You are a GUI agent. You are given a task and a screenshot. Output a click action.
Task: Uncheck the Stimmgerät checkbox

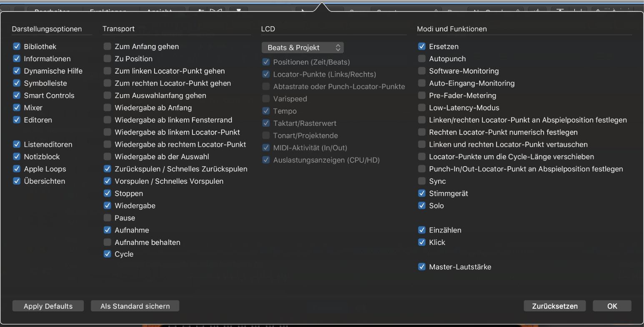(422, 193)
